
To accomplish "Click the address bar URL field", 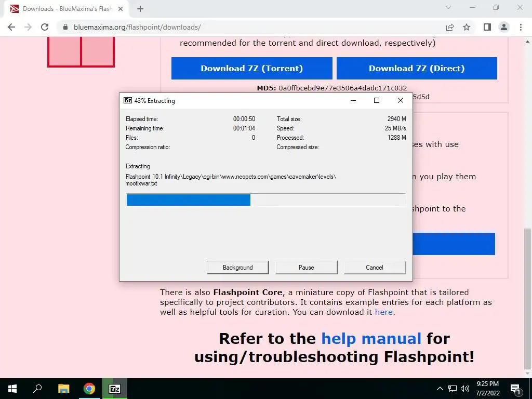I will (251, 27).
